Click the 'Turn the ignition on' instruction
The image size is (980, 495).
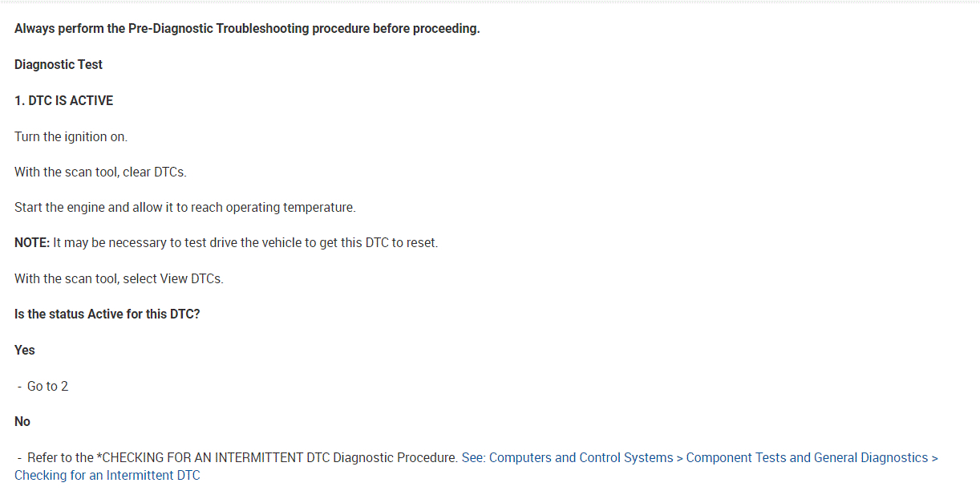coord(71,136)
